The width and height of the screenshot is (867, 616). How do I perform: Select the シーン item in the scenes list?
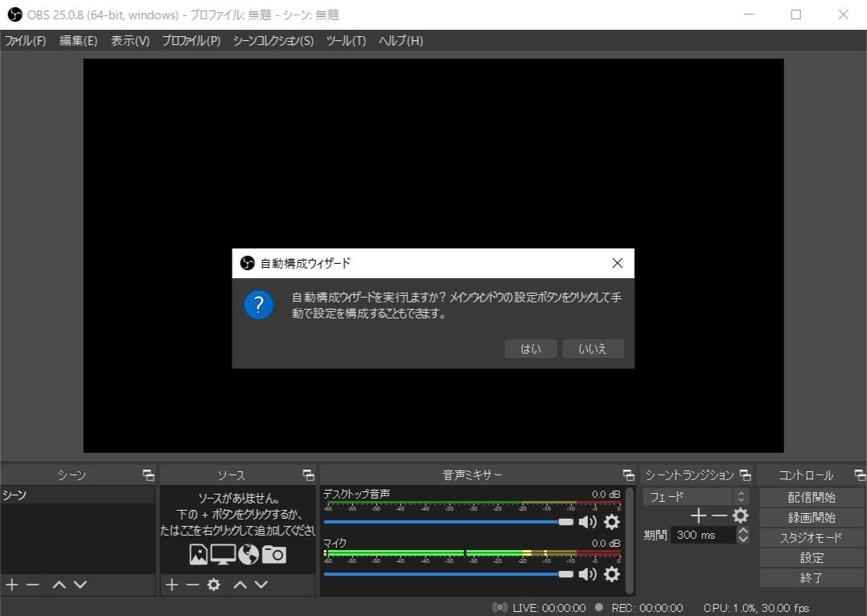[77, 495]
